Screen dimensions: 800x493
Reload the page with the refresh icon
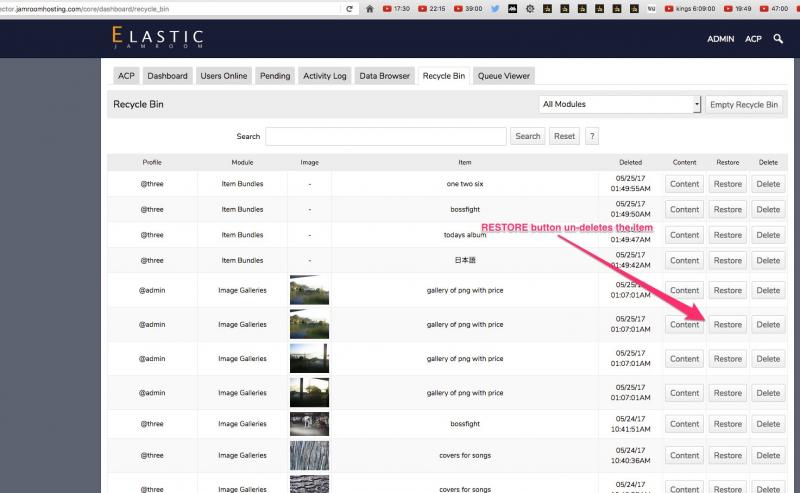349,8
